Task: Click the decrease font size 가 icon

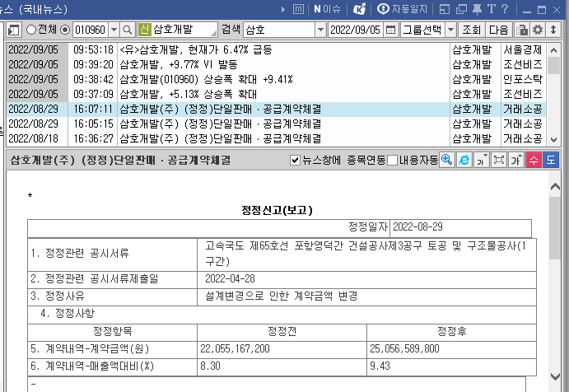Action: coord(482,160)
